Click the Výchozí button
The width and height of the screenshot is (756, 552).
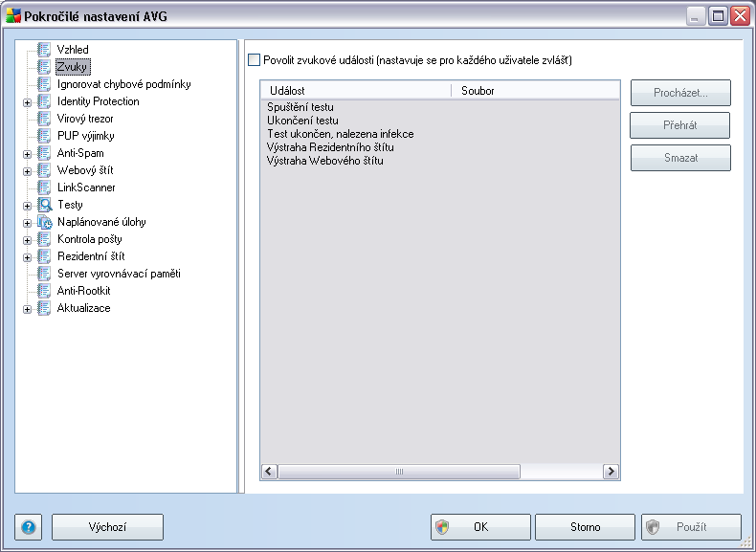tap(107, 527)
